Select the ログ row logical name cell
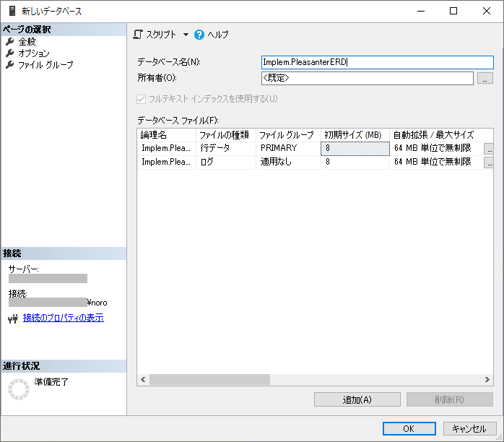Screen dimensions: 504x442 click(x=167, y=162)
